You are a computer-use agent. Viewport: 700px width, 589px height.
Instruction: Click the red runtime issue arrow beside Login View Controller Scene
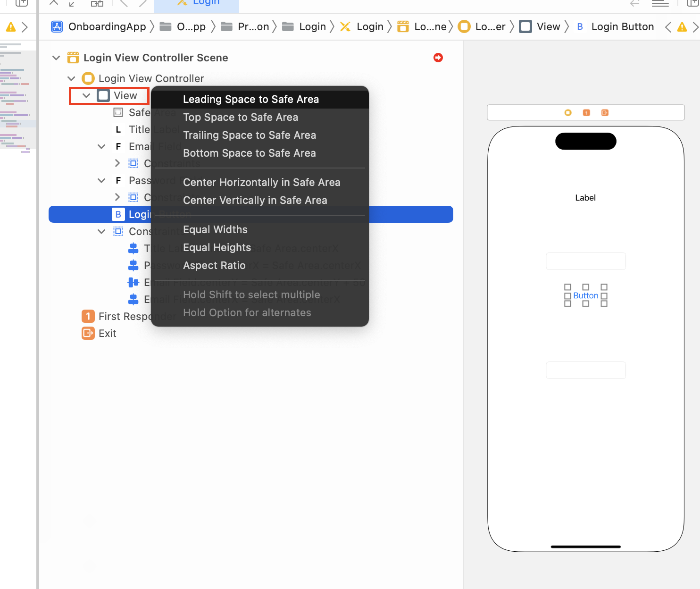point(438,58)
